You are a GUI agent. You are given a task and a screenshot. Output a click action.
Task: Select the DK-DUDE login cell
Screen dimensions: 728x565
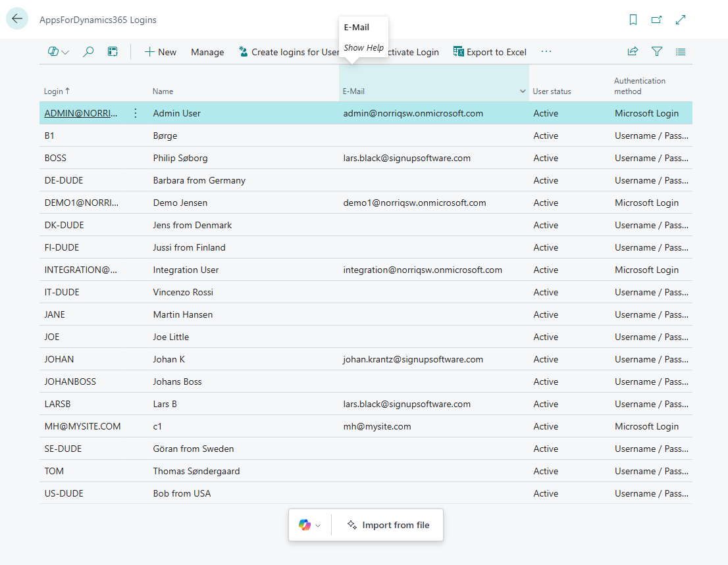tap(64, 225)
